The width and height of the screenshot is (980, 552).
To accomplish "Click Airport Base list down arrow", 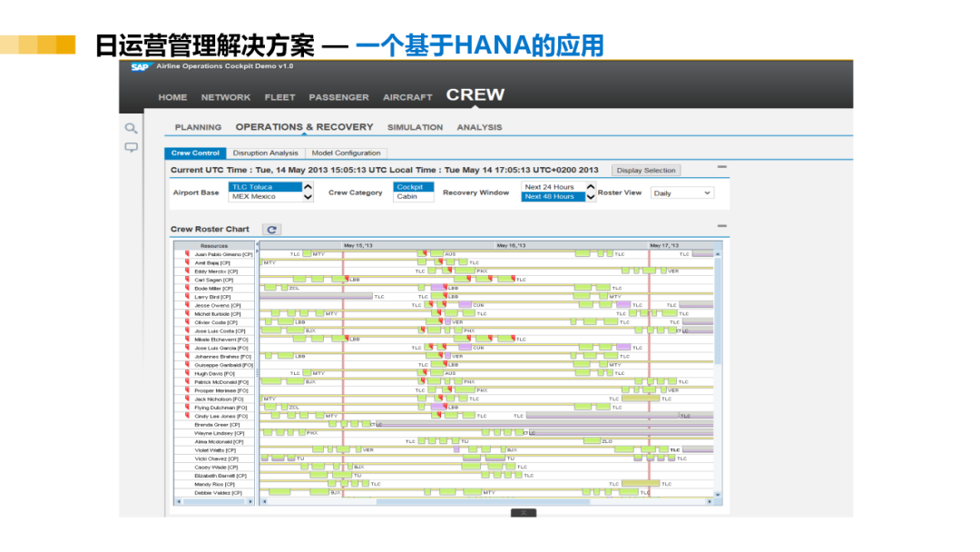I will click(308, 197).
